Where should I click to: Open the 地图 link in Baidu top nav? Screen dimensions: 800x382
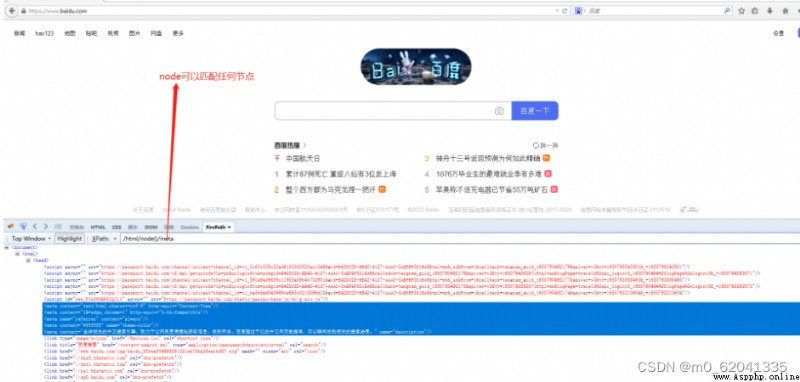click(x=70, y=34)
